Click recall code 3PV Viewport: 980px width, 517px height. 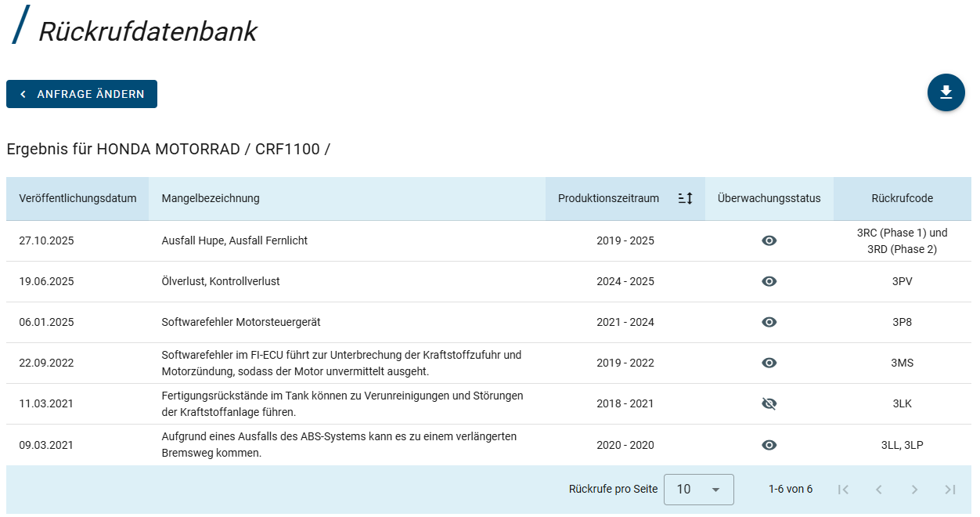point(903,281)
